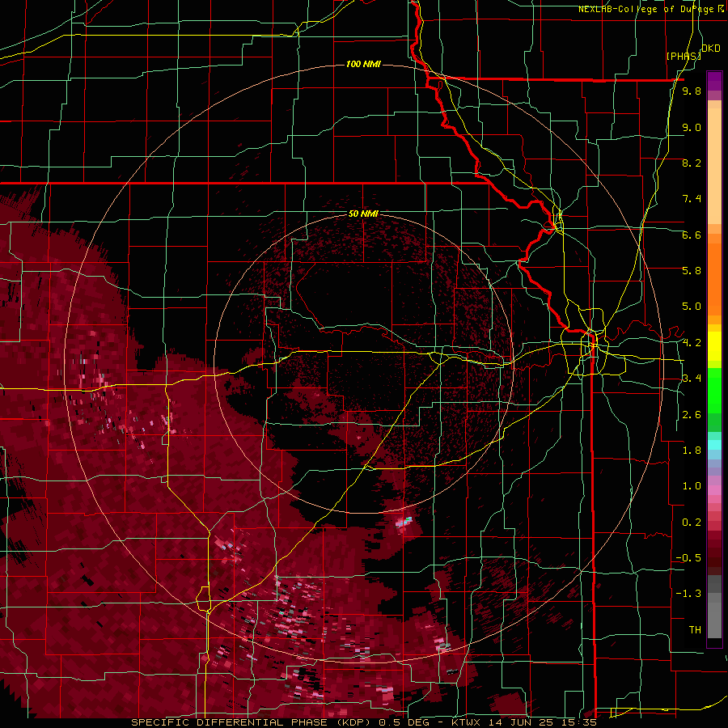Viewport: 728px width, 728px height.
Task: Click the [PHAS] product label
Action: point(684,57)
